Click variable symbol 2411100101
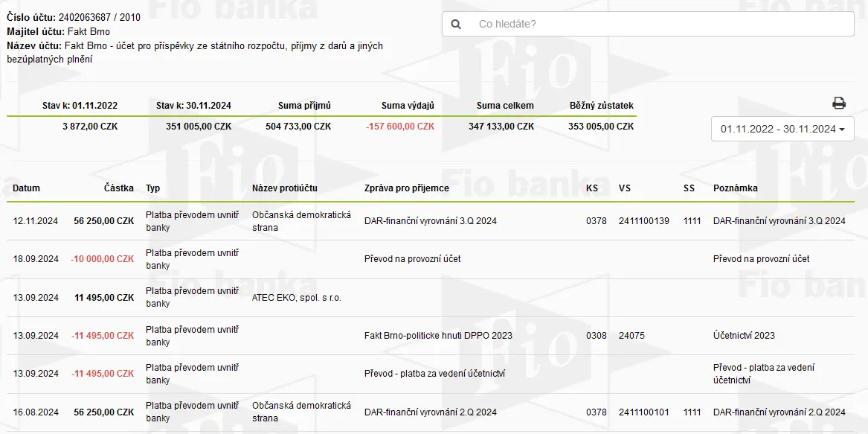The width and height of the screenshot is (868, 434). point(644,412)
